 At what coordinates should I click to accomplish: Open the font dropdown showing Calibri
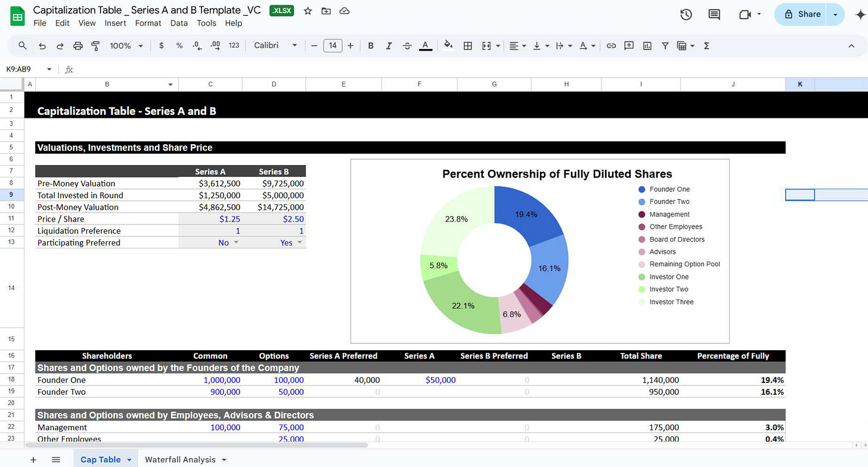pos(275,45)
